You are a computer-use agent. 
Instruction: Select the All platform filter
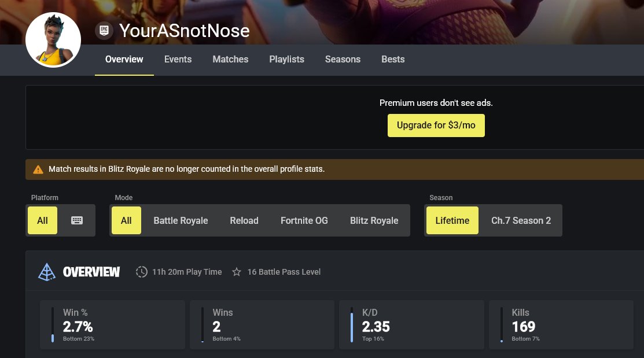[x=43, y=220]
